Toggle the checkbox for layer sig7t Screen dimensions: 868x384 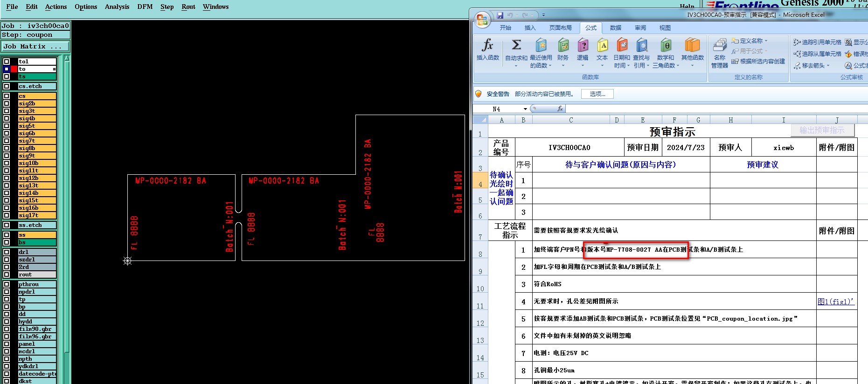tap(7, 141)
